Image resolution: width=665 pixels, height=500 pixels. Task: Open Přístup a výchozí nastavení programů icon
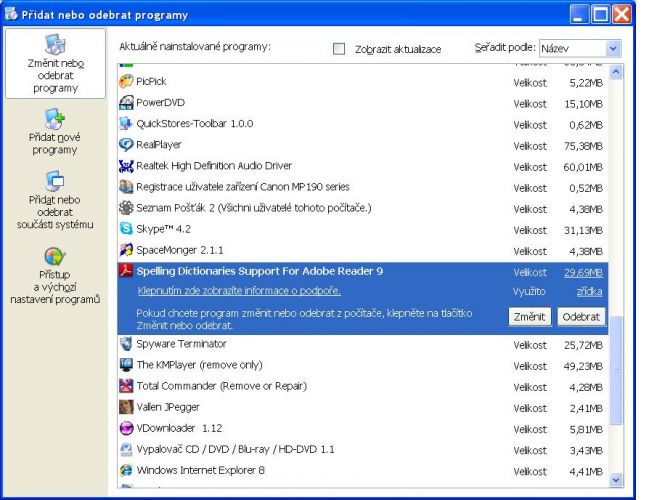click(x=55, y=257)
